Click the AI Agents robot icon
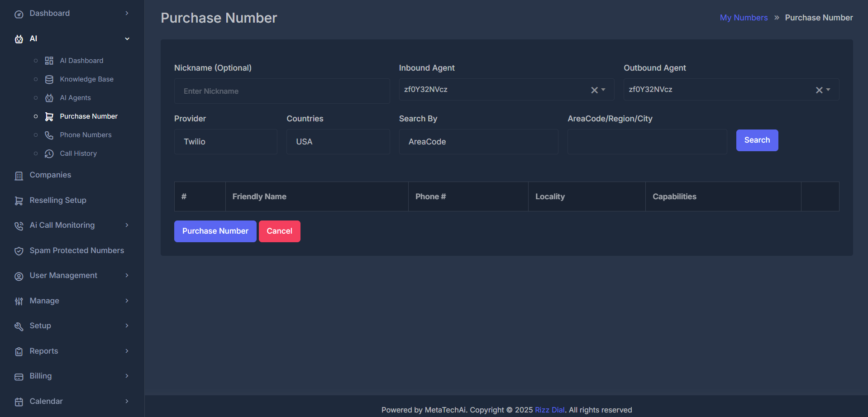 pyautogui.click(x=49, y=98)
